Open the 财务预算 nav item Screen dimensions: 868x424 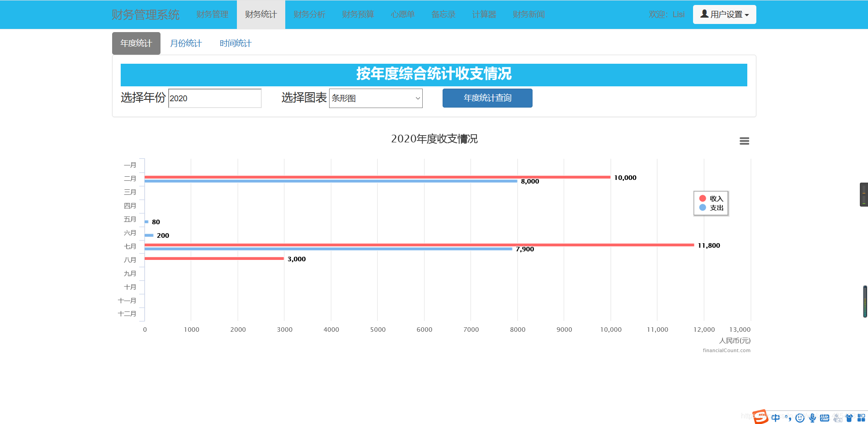(358, 14)
